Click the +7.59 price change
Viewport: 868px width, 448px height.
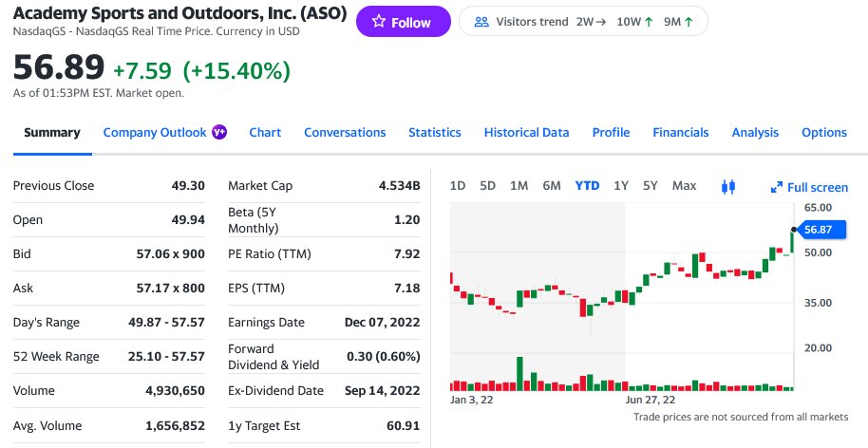(x=142, y=70)
